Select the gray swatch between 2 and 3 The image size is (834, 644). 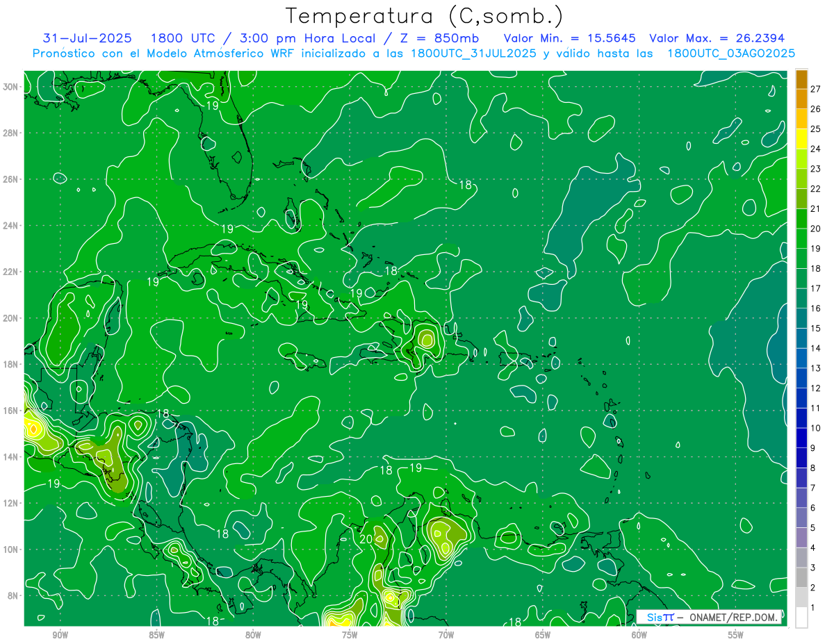(801, 578)
